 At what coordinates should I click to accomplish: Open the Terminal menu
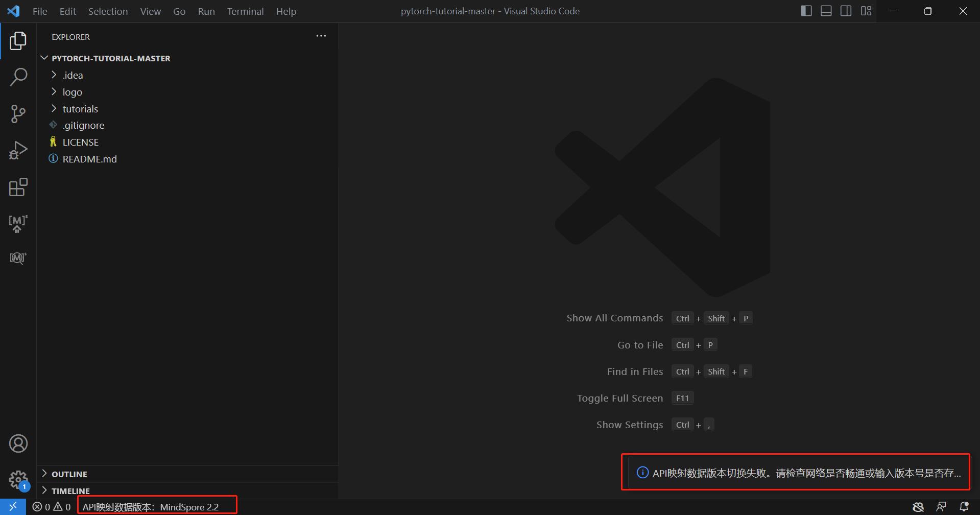[245, 11]
